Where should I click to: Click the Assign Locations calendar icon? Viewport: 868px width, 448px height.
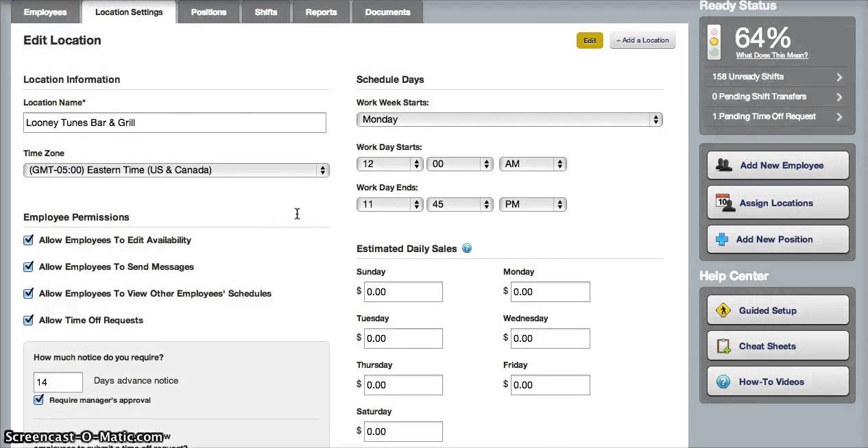(725, 203)
